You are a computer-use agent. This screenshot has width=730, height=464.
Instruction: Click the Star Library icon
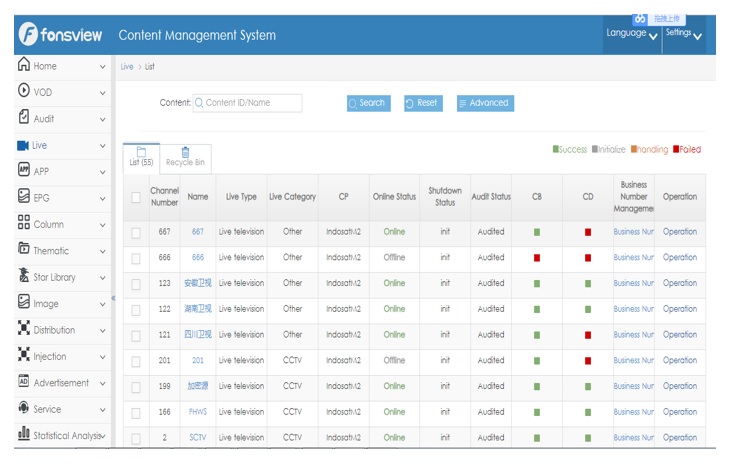point(24,275)
